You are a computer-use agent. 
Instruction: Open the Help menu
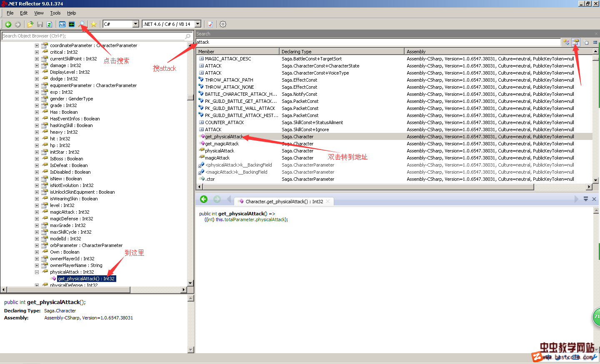72,13
